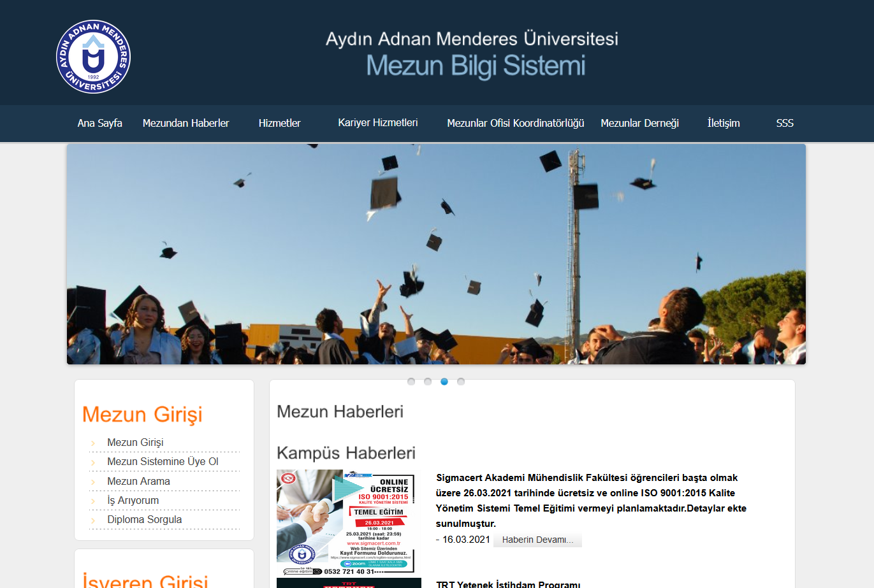Open Mezunlar Ofisi Koordinatörlüğü menu
874x588 pixels.
515,123
